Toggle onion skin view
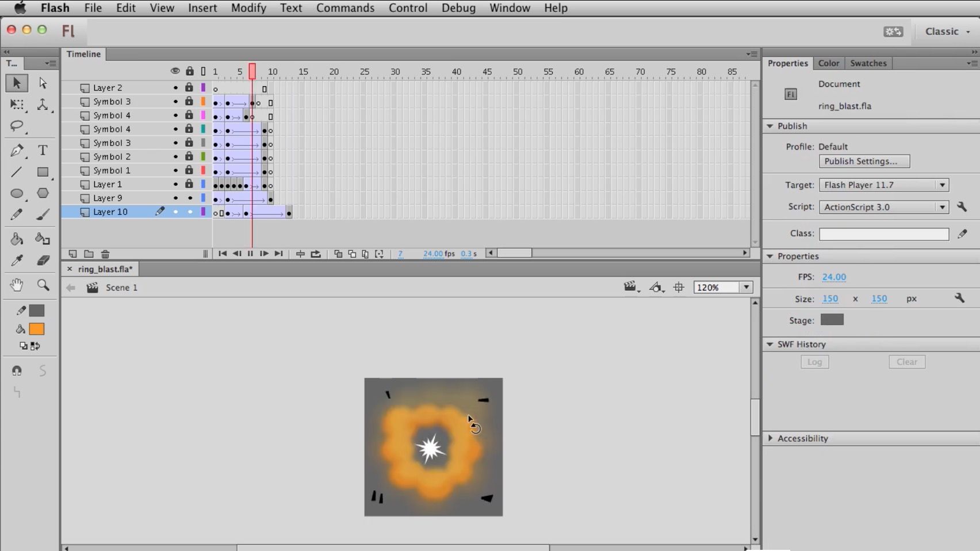This screenshot has width=980, height=551. pyautogui.click(x=338, y=254)
